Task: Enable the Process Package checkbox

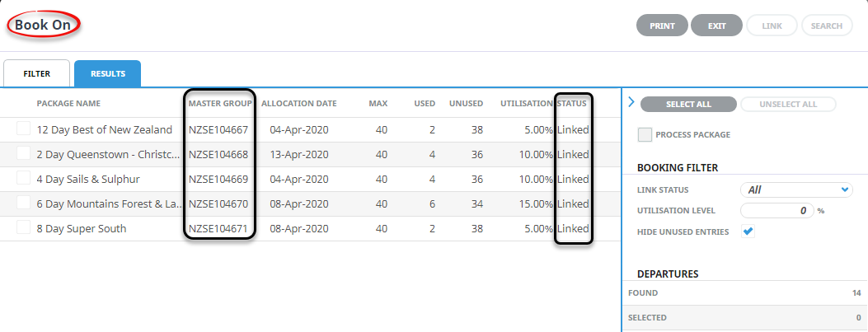Action: pos(645,134)
